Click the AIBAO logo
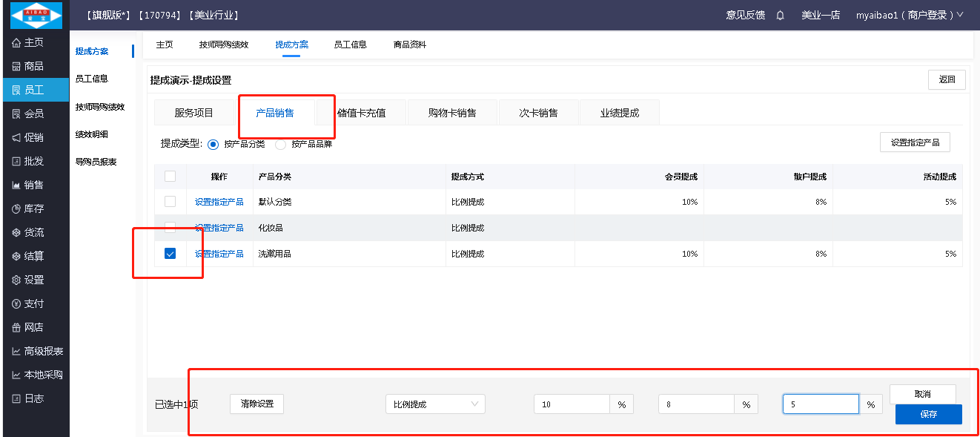This screenshot has width=980, height=437. [36, 15]
